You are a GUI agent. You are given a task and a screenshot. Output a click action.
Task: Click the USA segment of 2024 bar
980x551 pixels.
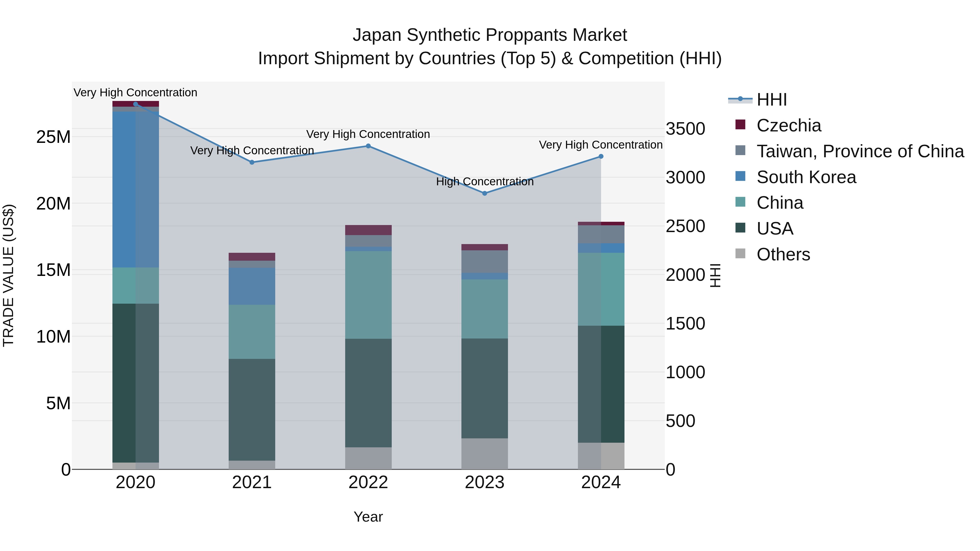(x=601, y=384)
